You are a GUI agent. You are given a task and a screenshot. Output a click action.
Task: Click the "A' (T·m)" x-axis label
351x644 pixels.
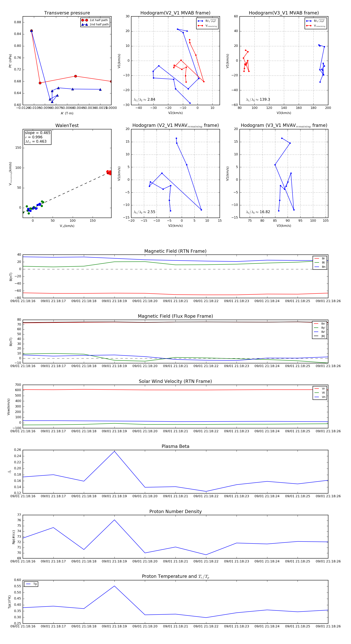click(67, 113)
